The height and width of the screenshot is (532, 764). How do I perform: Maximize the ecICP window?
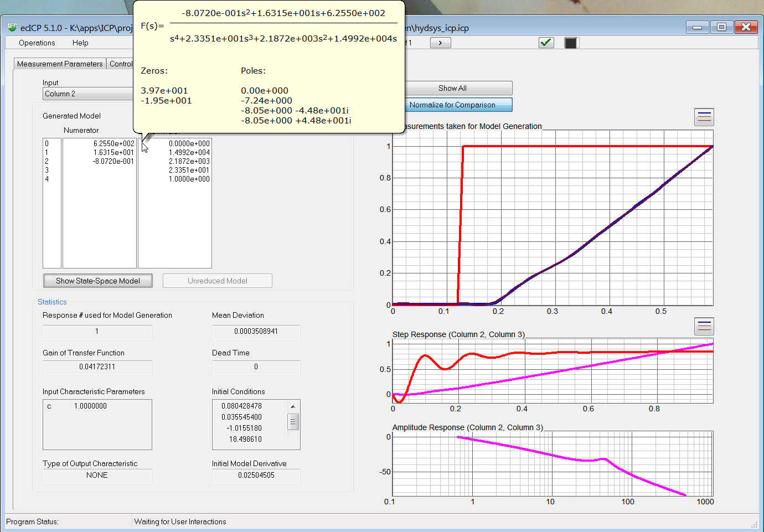[721, 27]
